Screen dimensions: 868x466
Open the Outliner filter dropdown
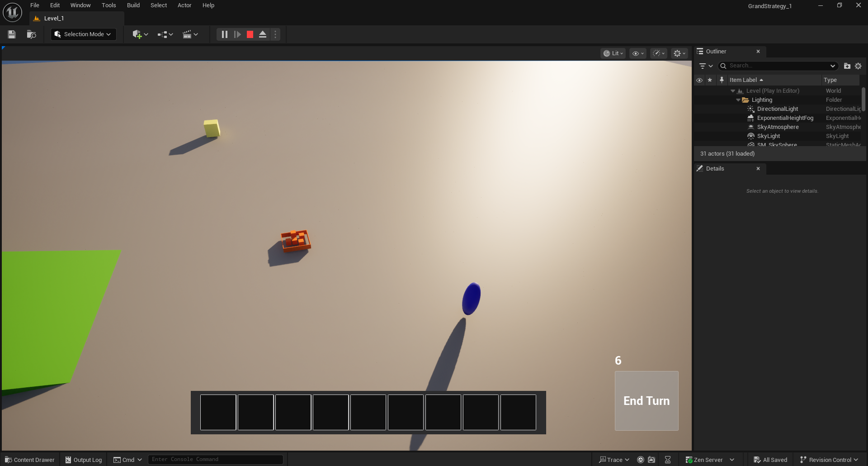click(706, 66)
